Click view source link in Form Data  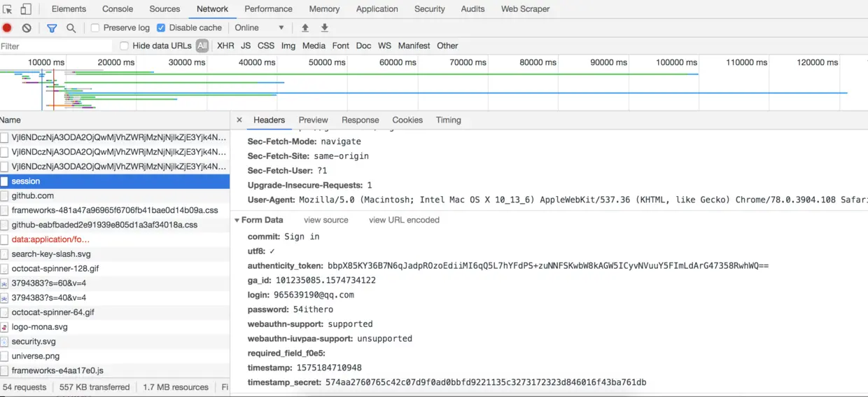326,220
